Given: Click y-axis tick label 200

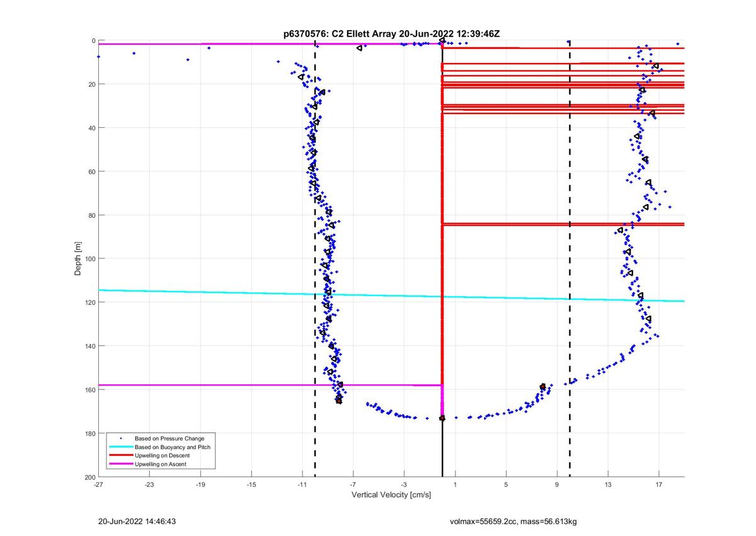Looking at the screenshot, I should click(89, 477).
